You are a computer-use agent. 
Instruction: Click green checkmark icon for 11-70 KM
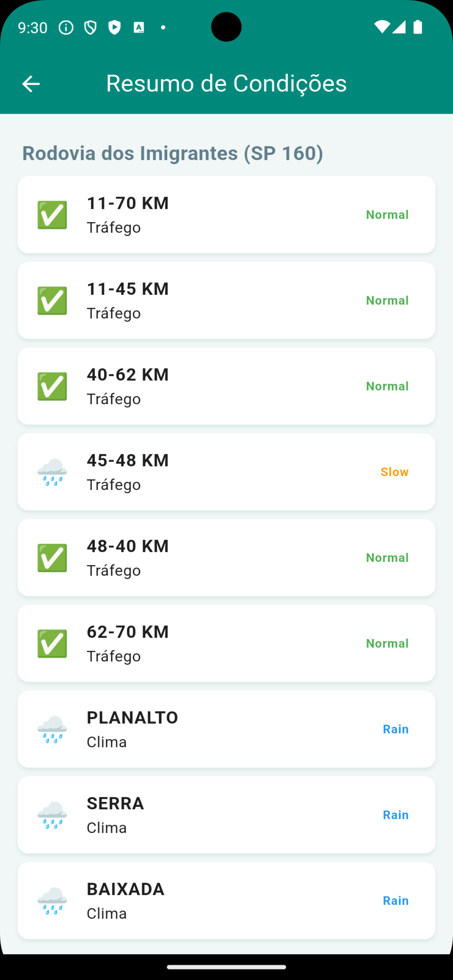(52, 215)
